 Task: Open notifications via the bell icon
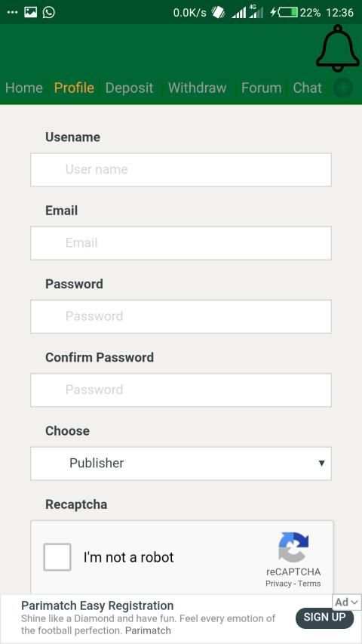pyautogui.click(x=338, y=46)
